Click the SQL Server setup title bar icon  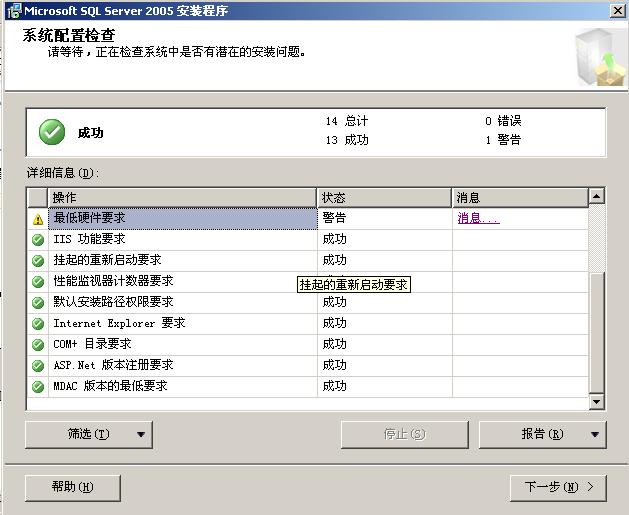[12, 10]
